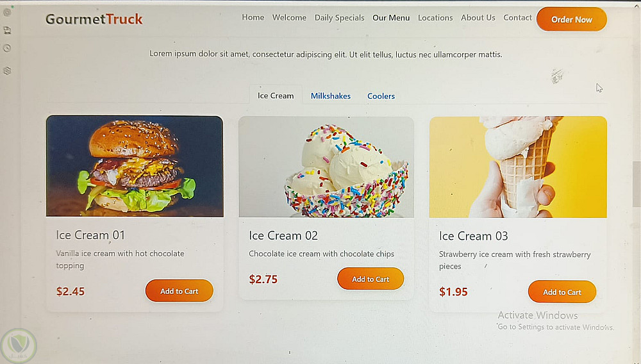
Task: Click the Contact nav link
Action: (x=517, y=17)
